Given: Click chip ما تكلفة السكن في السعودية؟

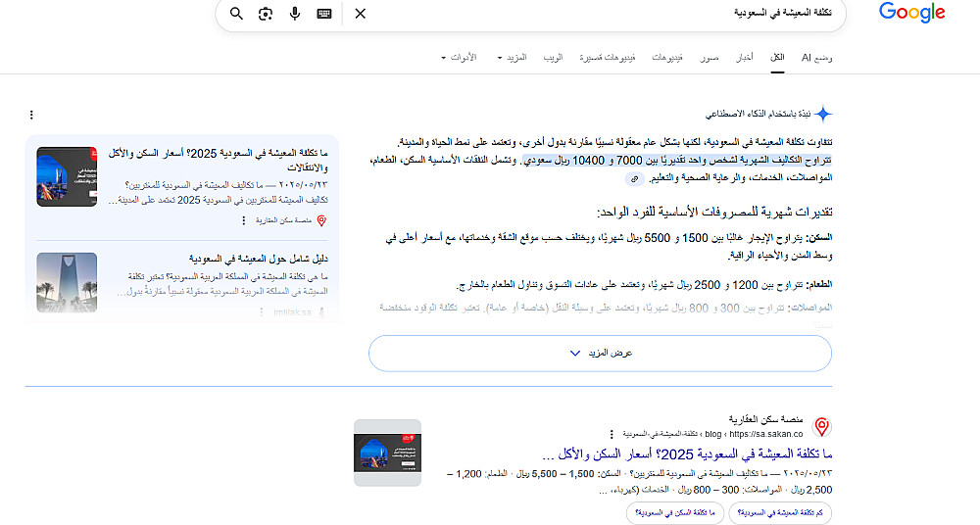Looking at the screenshot, I should pyautogui.click(x=675, y=513).
